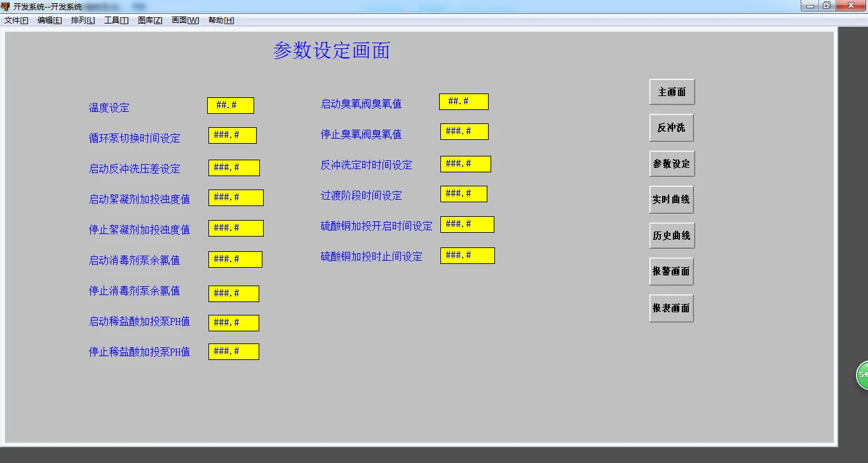Screen dimensions: 868x463
Task: Open the 报表画面 report screen
Action: click(x=671, y=307)
